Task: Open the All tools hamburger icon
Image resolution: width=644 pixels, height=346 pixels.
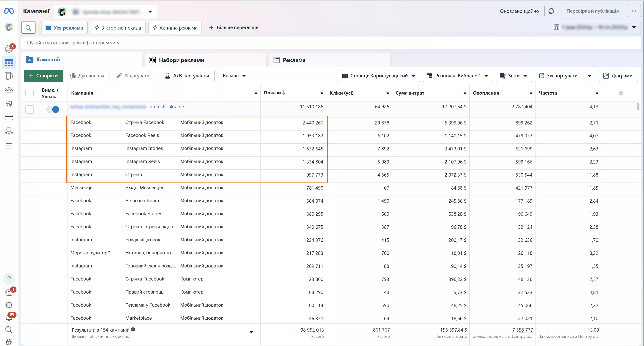Action: tap(9, 146)
